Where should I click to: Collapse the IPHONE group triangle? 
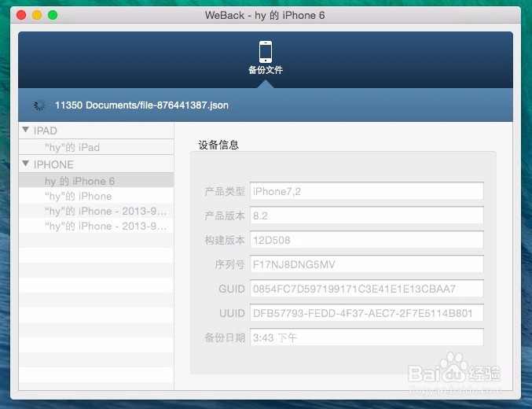[25, 164]
